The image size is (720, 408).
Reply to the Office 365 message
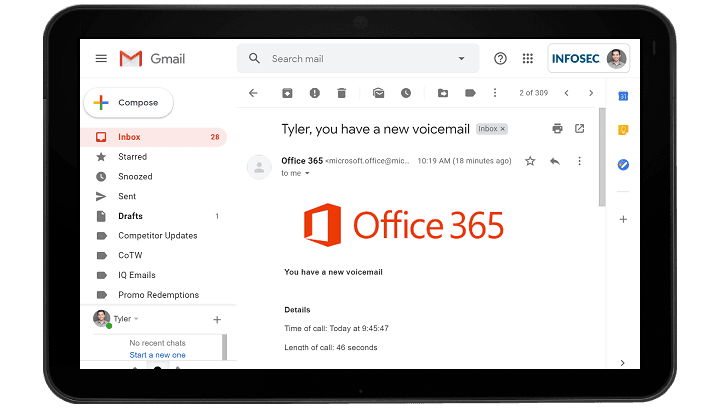[x=555, y=161]
